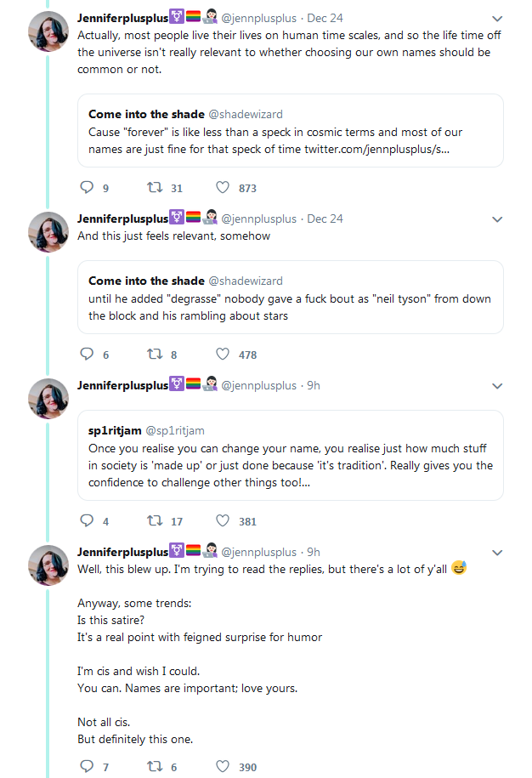Screen dimensions: 532x778
Task: Expand options menu on 'feels relevant' tweet
Action: pyautogui.click(x=497, y=219)
